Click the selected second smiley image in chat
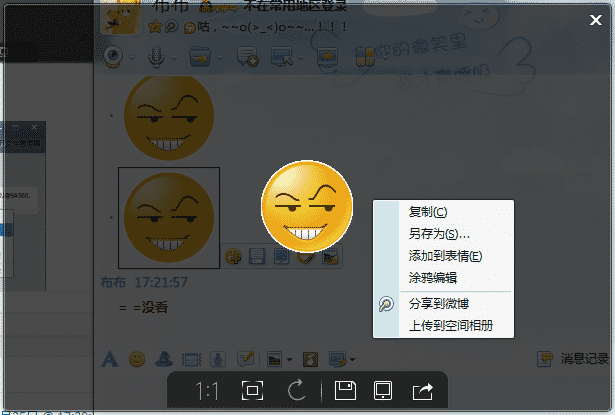The width and height of the screenshot is (615, 415). (169, 218)
